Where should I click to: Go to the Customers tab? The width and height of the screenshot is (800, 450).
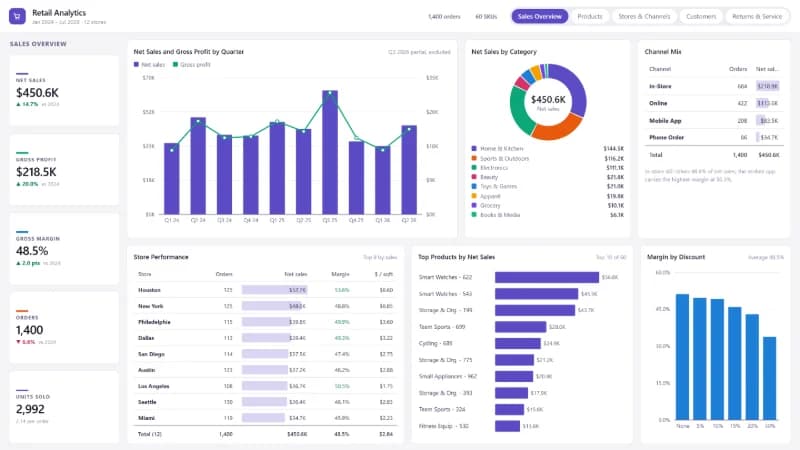pyautogui.click(x=701, y=16)
